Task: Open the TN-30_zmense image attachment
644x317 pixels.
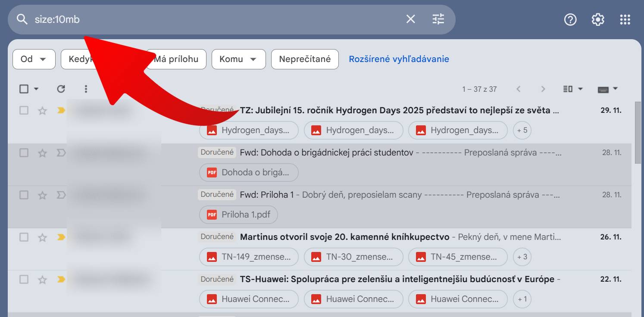Action: pos(353,257)
